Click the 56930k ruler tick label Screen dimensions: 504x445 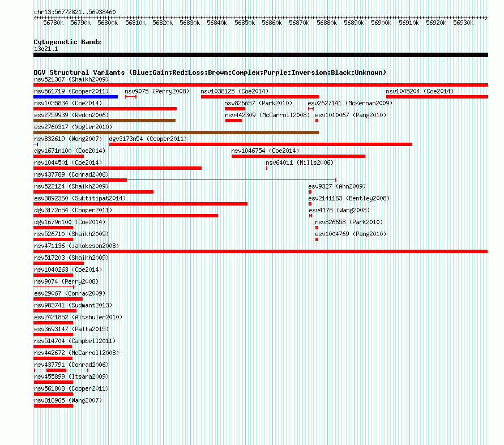(x=463, y=23)
